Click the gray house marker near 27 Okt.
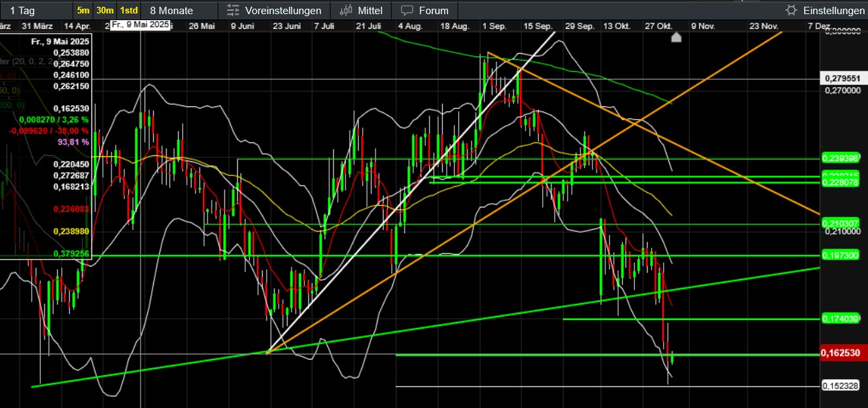The height and width of the screenshot is (408, 868). tap(677, 38)
